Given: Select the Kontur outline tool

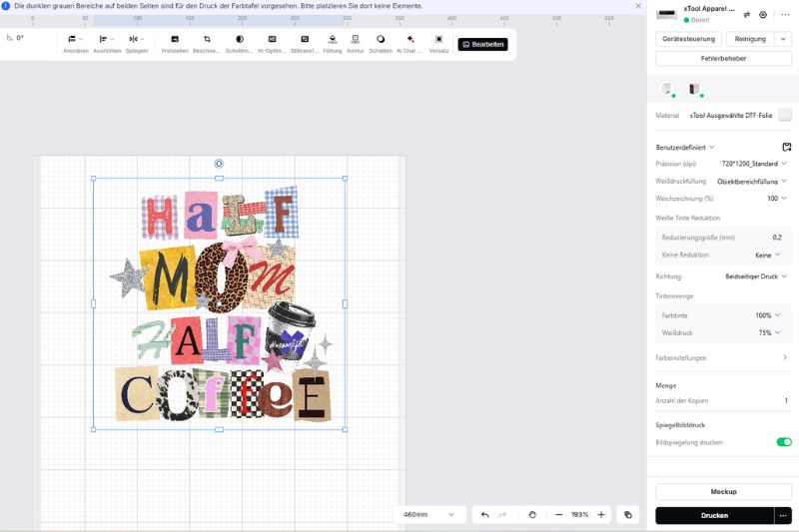Looking at the screenshot, I should (x=356, y=44).
